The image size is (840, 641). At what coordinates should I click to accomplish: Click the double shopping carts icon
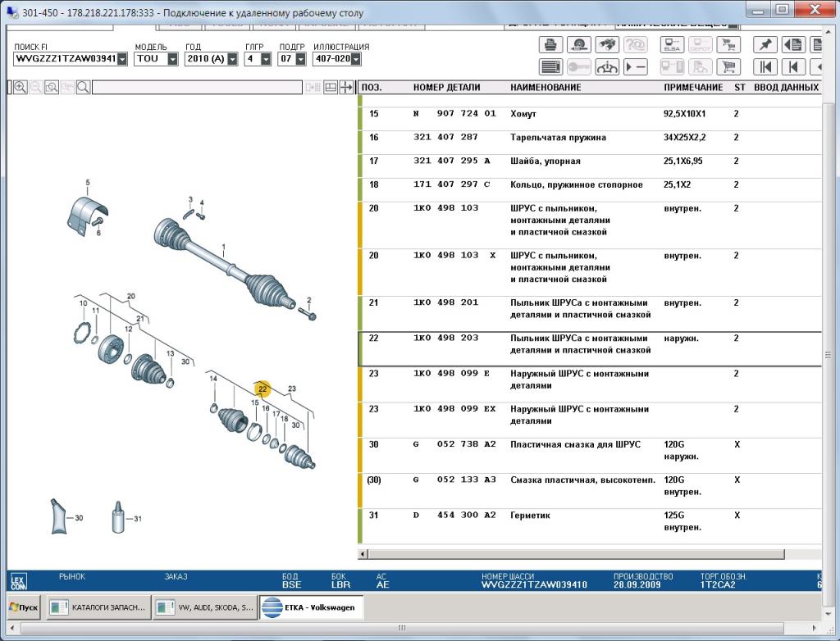pyautogui.click(x=728, y=44)
